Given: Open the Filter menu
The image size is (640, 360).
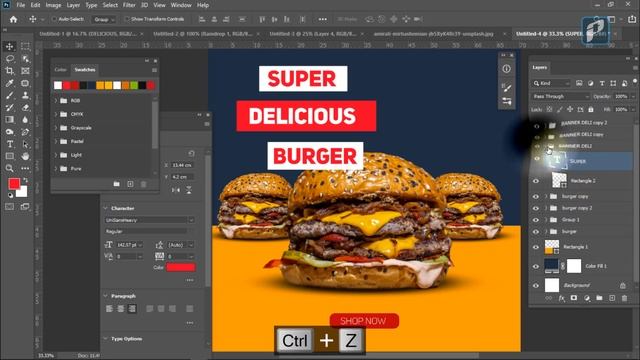Looking at the screenshot, I should pos(129,5).
